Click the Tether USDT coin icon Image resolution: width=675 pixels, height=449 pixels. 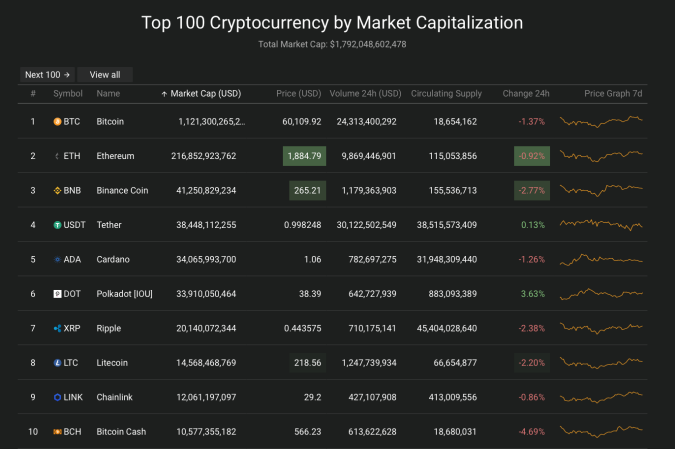57,225
